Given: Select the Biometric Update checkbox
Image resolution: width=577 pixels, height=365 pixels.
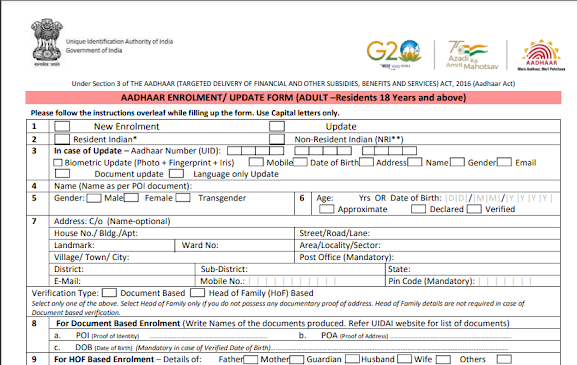Looking at the screenshot, I should pyautogui.click(x=58, y=163).
